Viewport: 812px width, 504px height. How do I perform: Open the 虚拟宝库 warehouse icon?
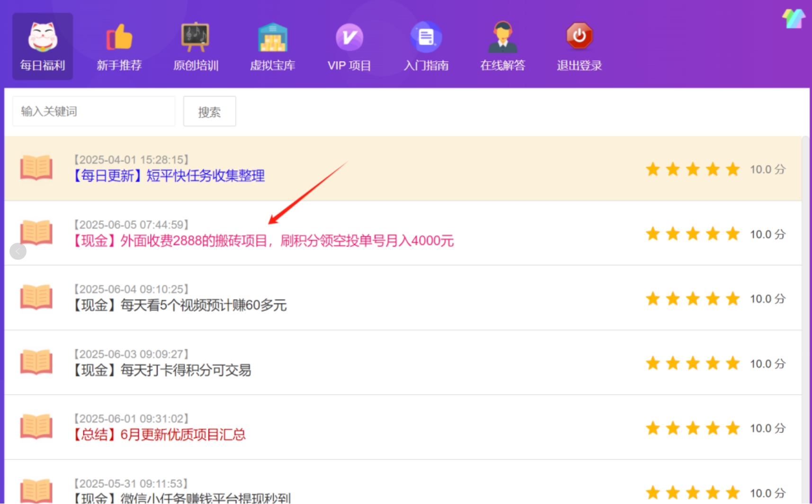272,37
